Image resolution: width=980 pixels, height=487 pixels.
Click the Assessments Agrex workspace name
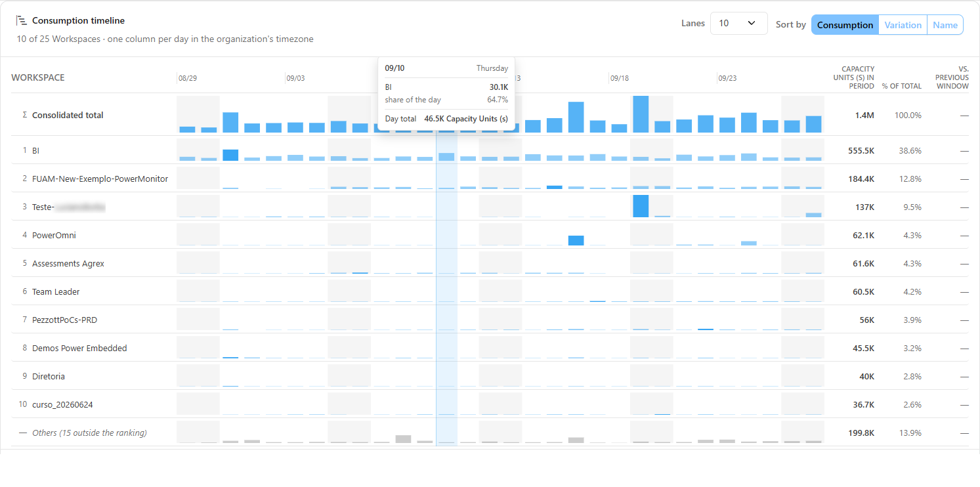click(x=68, y=263)
